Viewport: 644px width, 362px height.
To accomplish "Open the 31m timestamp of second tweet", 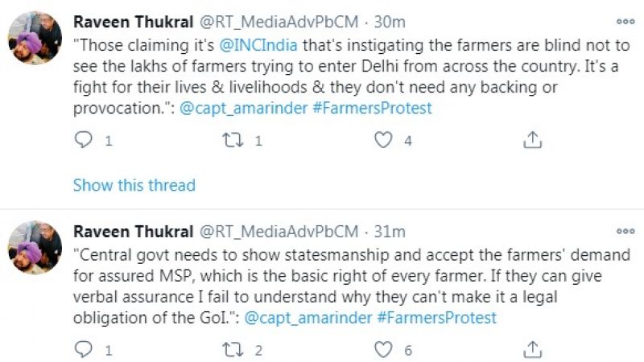I will click(x=390, y=232).
